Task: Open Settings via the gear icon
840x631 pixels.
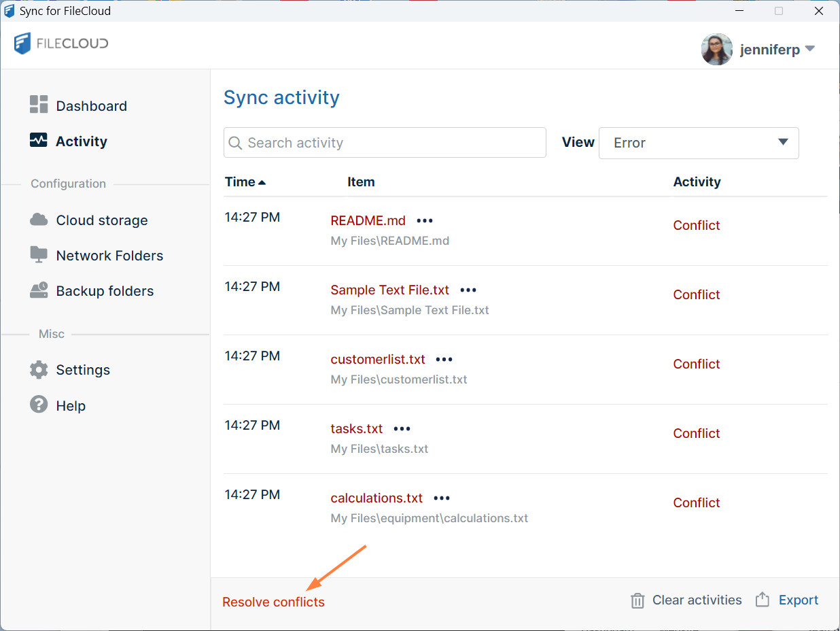Action: pos(39,370)
